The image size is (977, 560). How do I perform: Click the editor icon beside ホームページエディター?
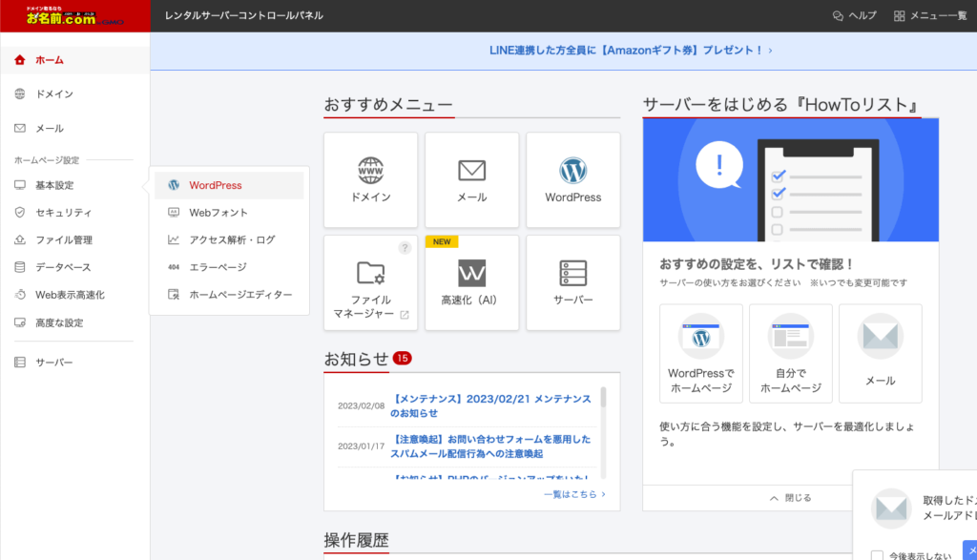point(174,295)
